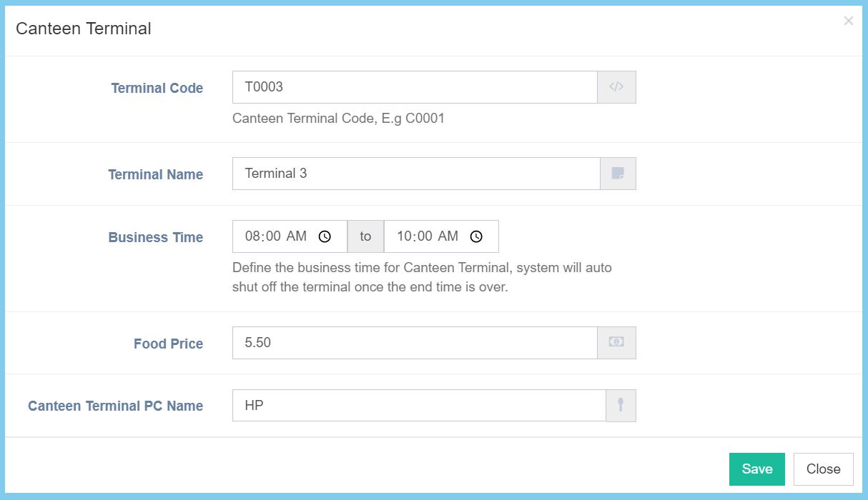This screenshot has width=868, height=500.
Task: Click the icon beside Canteen Terminal PC Name
Action: (621, 406)
